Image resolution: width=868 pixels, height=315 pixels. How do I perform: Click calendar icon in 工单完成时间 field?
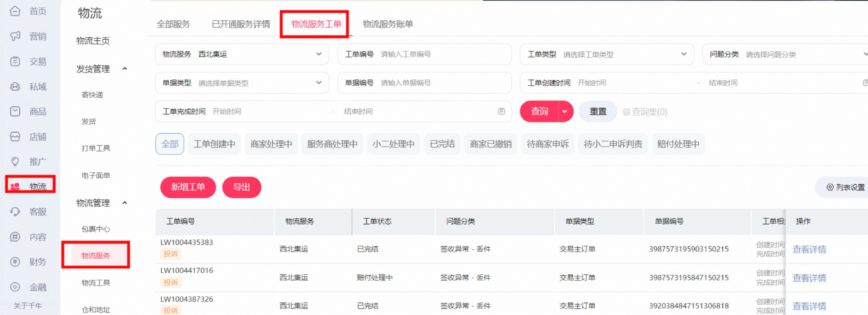point(502,111)
